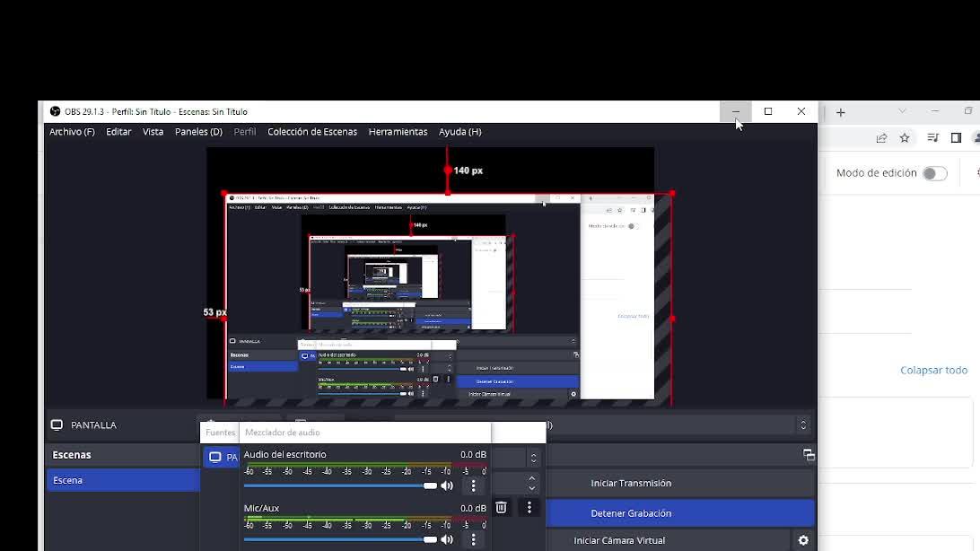Select the Escena item in the Escenas list
This screenshot has width=980, height=551.
(x=123, y=480)
